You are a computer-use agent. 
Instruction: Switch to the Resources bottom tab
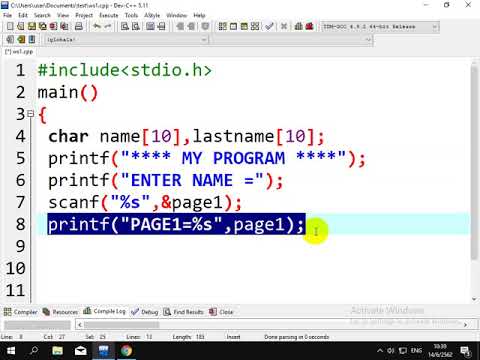tap(60, 312)
